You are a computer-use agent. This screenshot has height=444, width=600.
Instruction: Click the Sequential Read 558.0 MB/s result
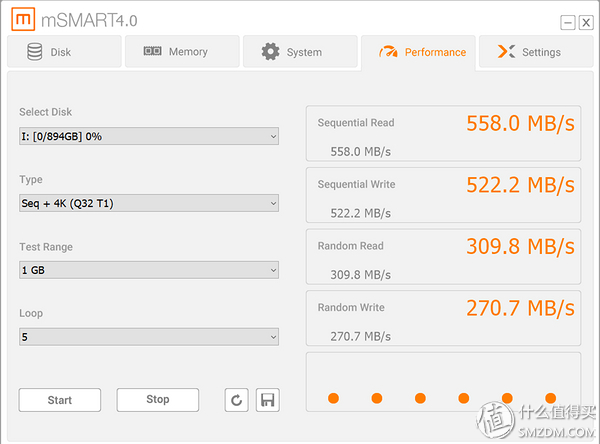pos(520,124)
